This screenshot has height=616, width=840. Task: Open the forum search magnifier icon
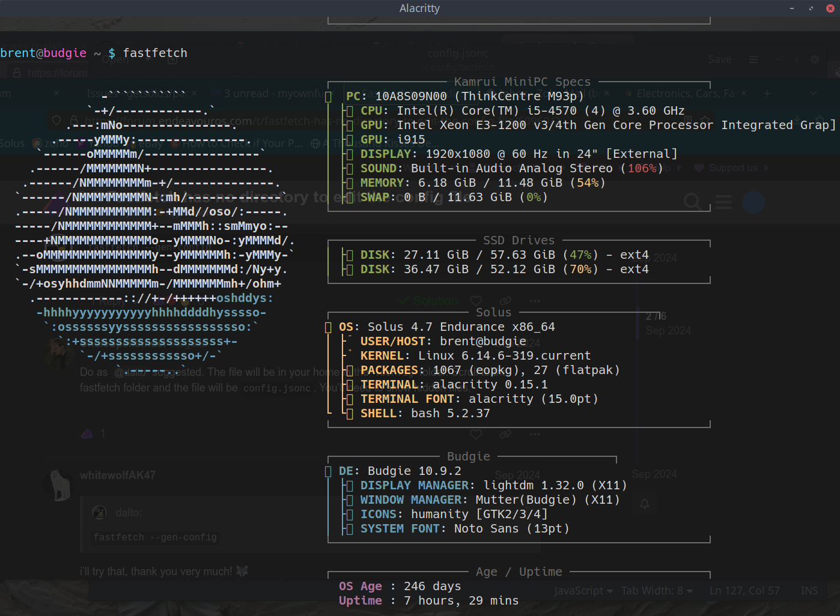click(693, 202)
